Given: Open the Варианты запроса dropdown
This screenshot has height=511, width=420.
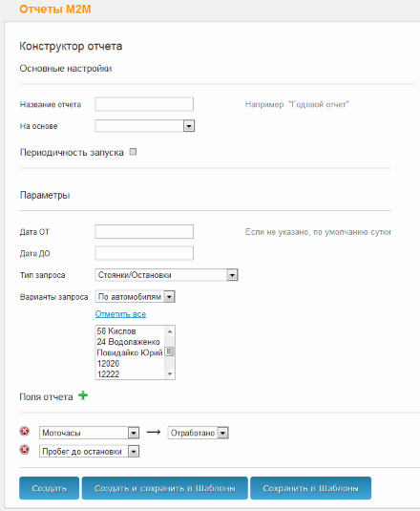Looking at the screenshot, I should 169,297.
